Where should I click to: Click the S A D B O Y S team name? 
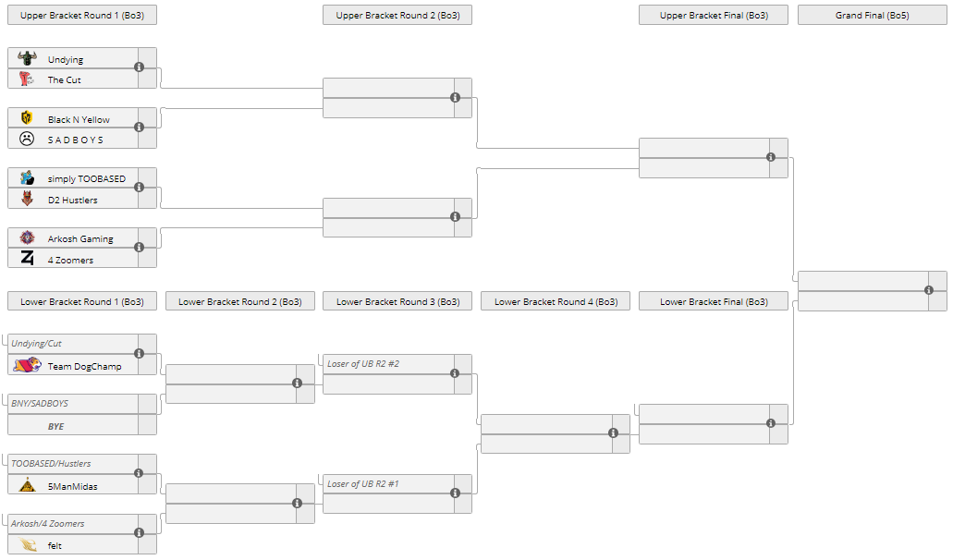pyautogui.click(x=76, y=140)
